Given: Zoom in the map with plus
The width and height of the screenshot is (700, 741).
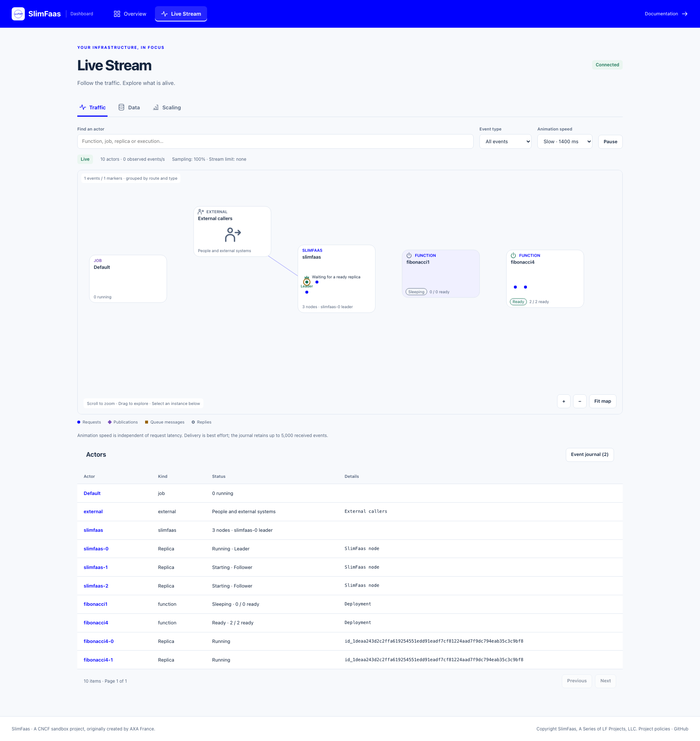Looking at the screenshot, I should point(563,401).
